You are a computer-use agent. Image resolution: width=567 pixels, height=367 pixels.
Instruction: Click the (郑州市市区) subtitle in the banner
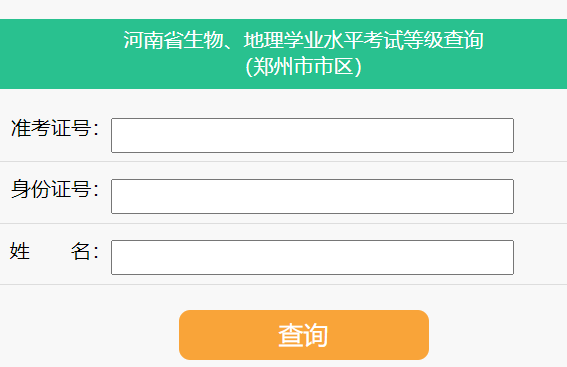[x=303, y=67]
